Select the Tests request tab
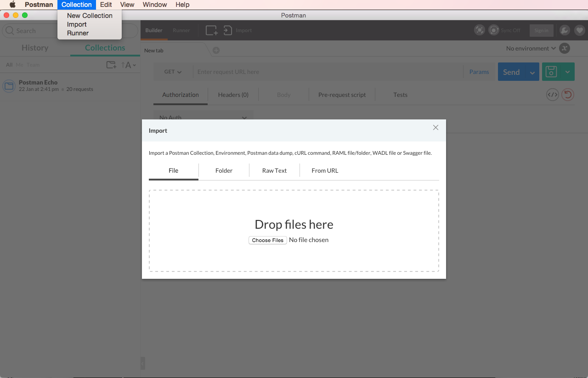Screen dimensions: 588x378 401,95
